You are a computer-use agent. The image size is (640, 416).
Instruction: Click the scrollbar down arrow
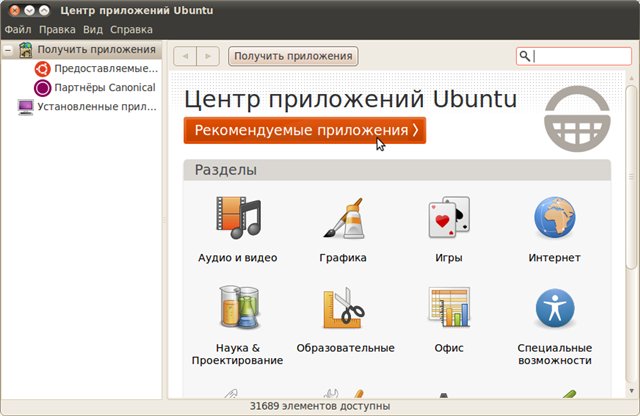coord(631,391)
